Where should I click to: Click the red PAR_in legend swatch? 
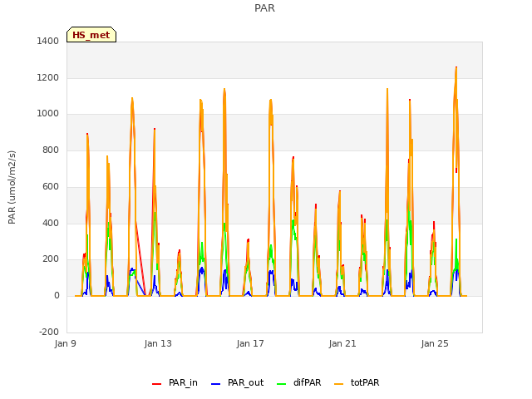(x=156, y=384)
